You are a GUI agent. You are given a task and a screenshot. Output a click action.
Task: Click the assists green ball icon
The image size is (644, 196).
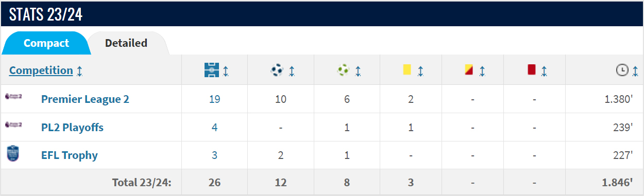pyautogui.click(x=343, y=70)
